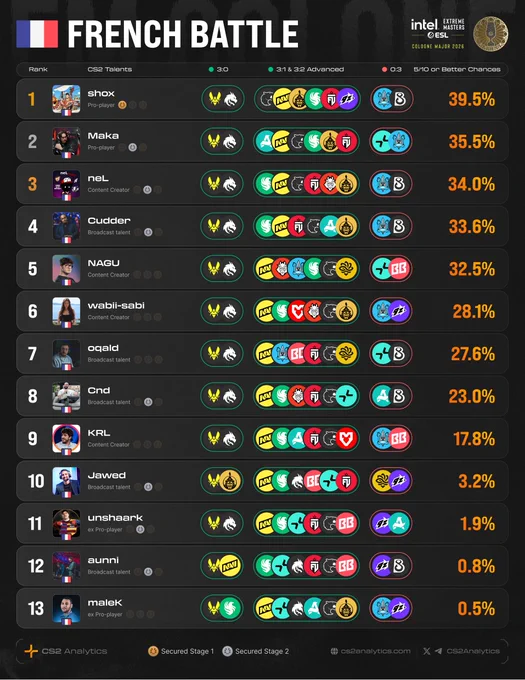
Task: Select the Secured Stage 1 legend badge
Action: tap(153, 651)
